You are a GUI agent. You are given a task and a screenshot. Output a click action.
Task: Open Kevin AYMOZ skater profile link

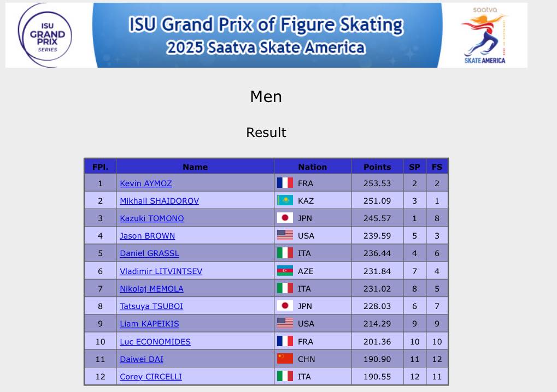click(x=146, y=183)
